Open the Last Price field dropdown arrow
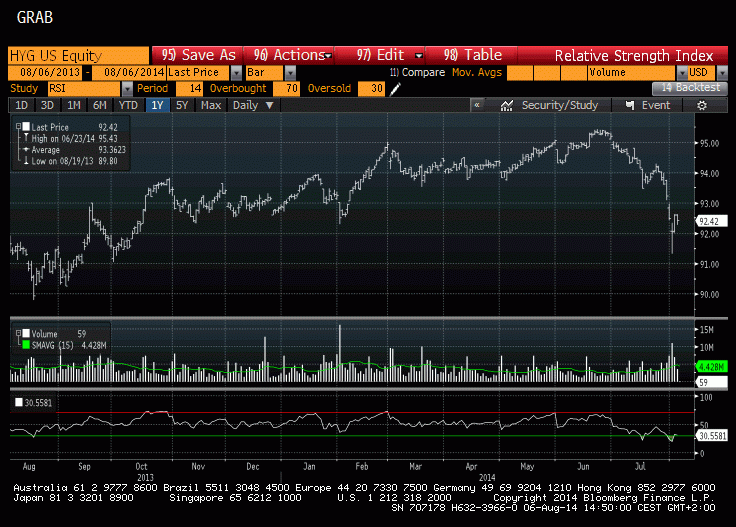This screenshot has width=736, height=527. pyautogui.click(x=237, y=73)
